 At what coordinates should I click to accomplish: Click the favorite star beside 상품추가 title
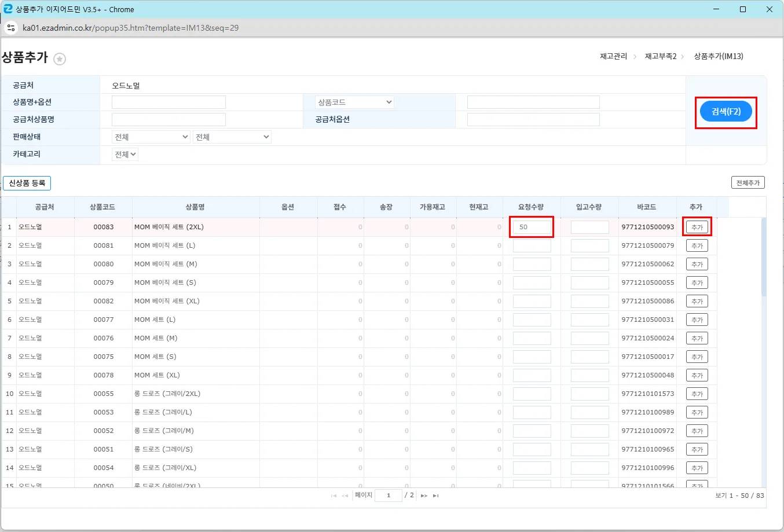point(60,58)
